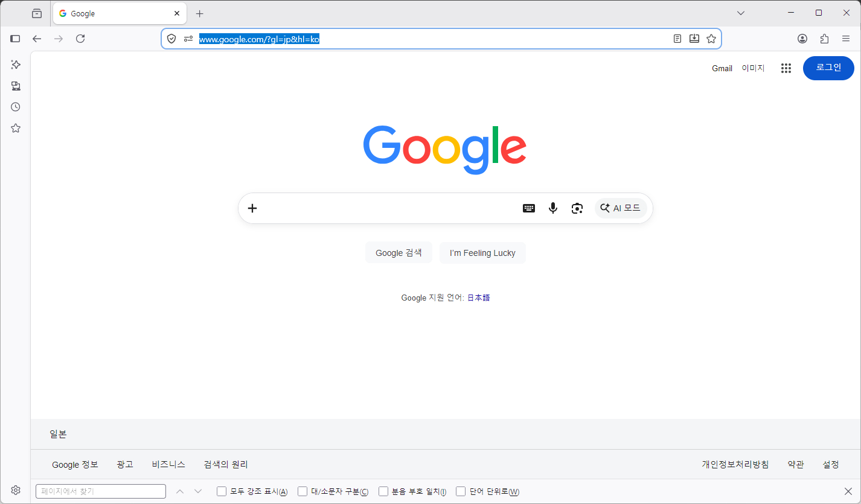Open the Google apps grid
This screenshot has height=504, width=861.
tap(786, 68)
